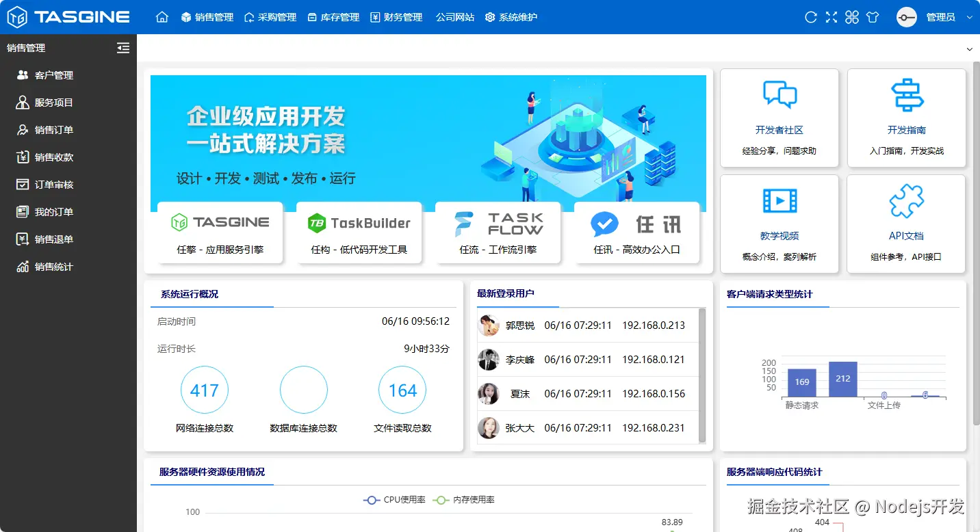Open the 开发者社区 panel
980x532 pixels.
tap(779, 117)
